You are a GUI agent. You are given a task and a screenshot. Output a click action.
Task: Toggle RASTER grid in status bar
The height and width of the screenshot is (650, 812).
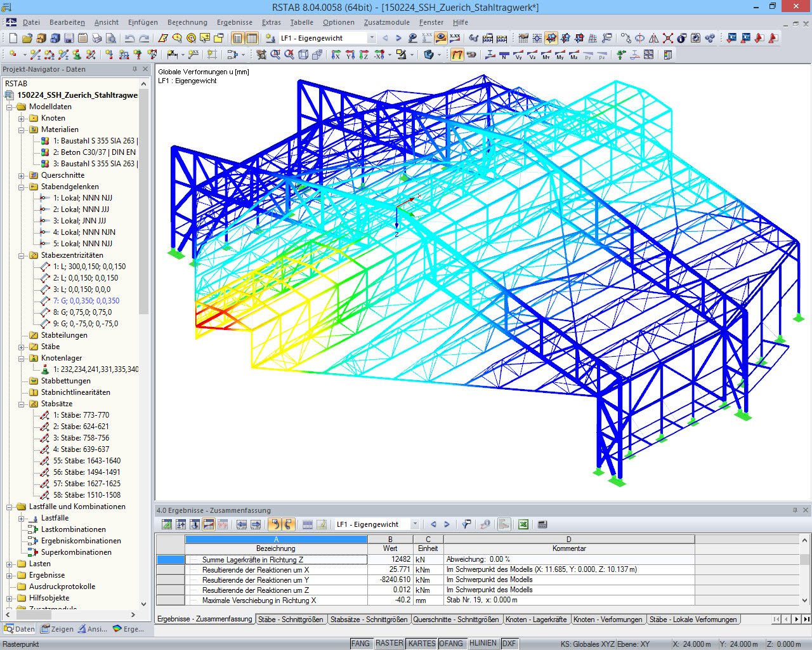pyautogui.click(x=389, y=644)
